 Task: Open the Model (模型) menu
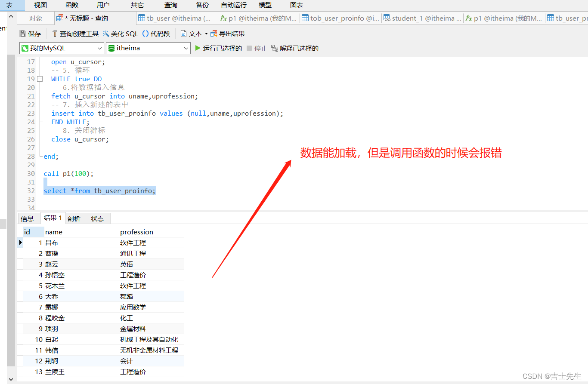265,5
